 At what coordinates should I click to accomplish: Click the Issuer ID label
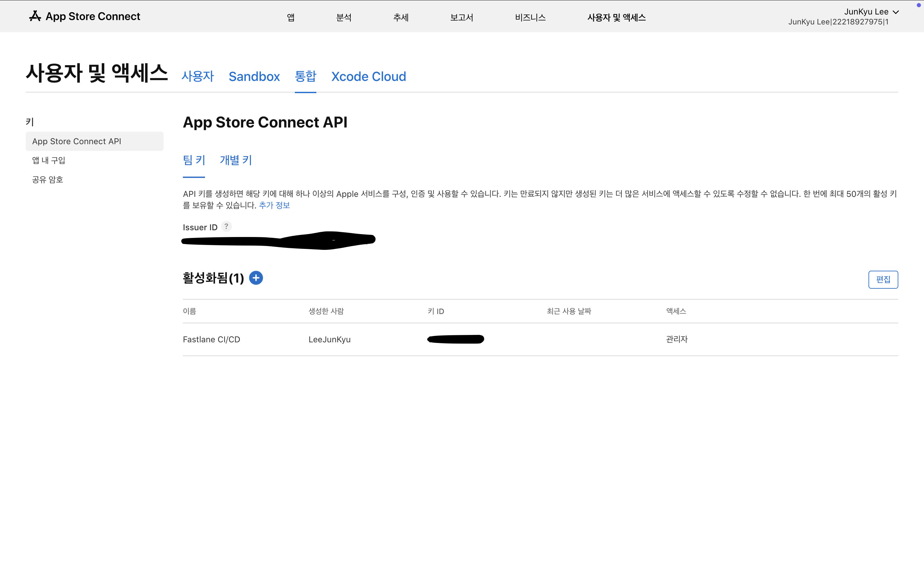click(x=200, y=227)
